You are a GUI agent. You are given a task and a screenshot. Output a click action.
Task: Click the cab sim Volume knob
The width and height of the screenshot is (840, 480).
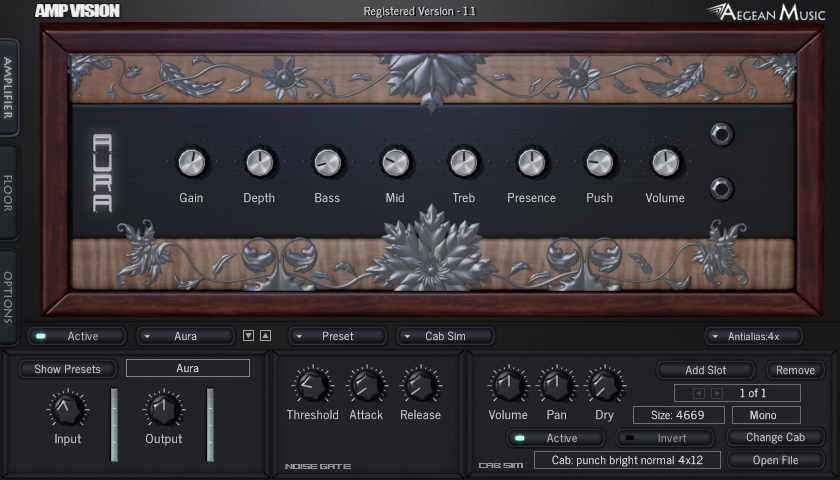[x=508, y=385]
